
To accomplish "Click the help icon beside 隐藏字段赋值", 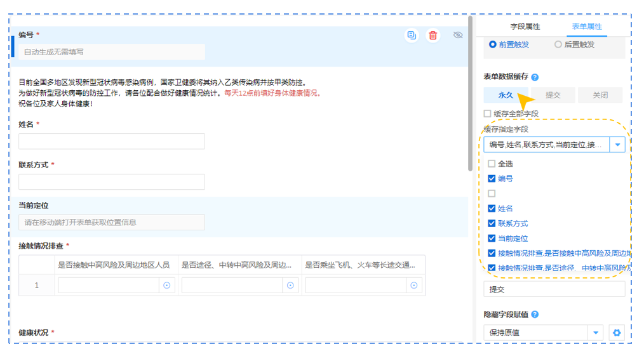I will [535, 315].
